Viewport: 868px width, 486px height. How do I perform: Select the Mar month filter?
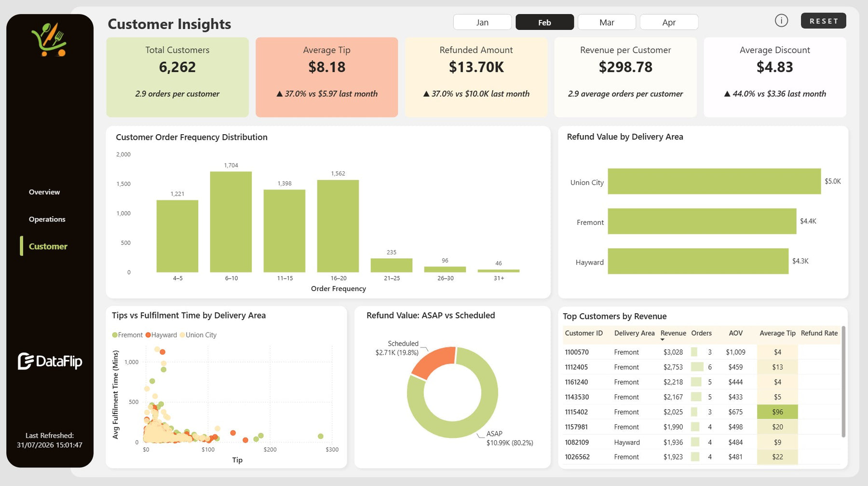point(607,22)
